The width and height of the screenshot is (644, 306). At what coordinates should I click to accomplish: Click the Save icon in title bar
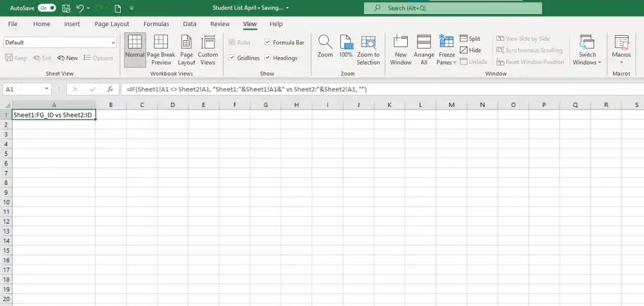(x=65, y=8)
